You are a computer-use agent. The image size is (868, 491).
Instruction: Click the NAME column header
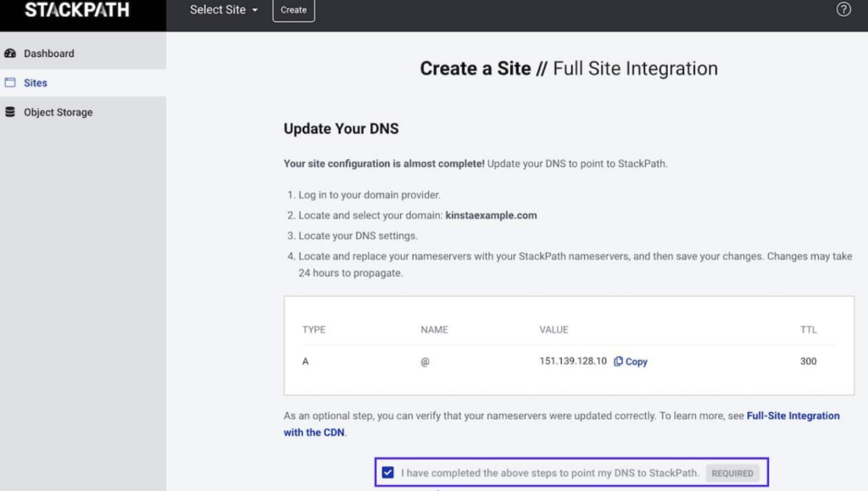click(434, 329)
